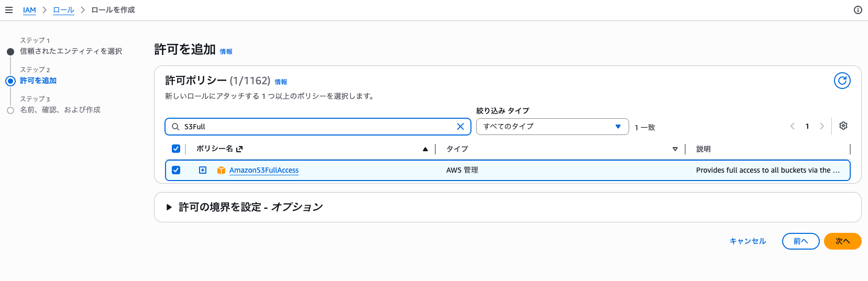Click the ポリシー名 column header
868x281 pixels.
point(215,149)
